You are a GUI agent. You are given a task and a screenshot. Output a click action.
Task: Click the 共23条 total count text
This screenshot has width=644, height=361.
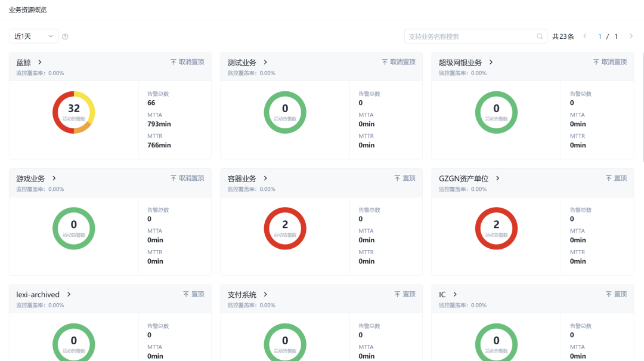tap(563, 36)
